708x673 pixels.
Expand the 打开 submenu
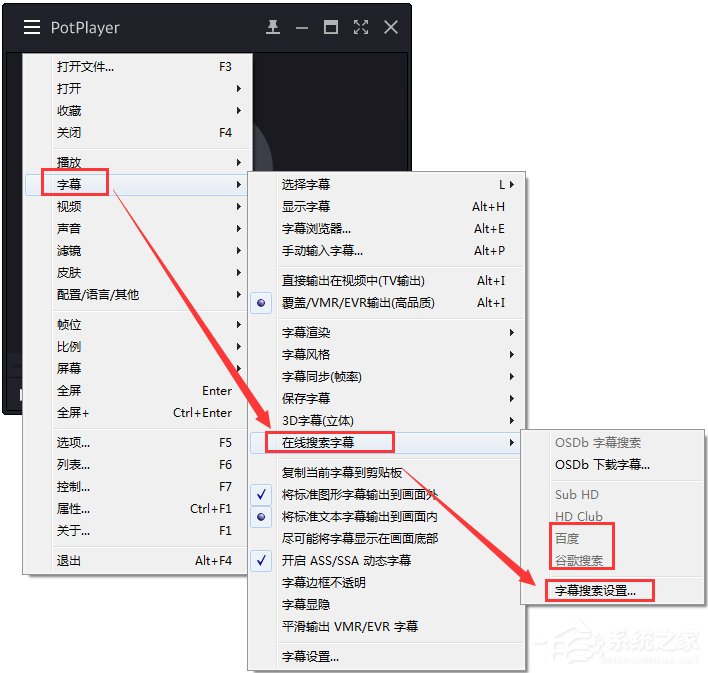[136, 89]
